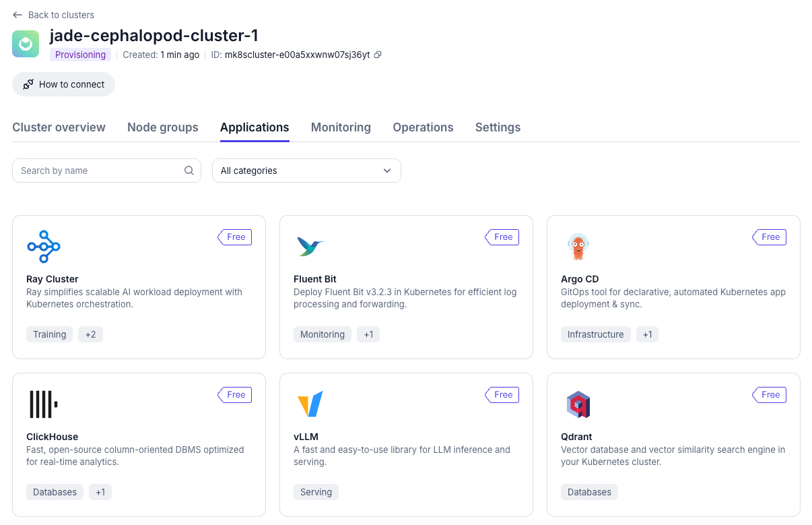Click the back arrow to clusters
This screenshot has width=812, height=525.
[x=18, y=15]
